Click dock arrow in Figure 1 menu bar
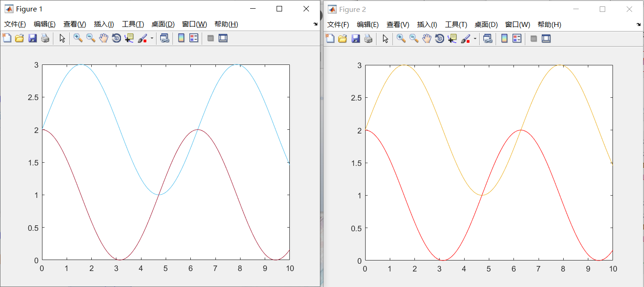644x287 pixels. pos(315,24)
